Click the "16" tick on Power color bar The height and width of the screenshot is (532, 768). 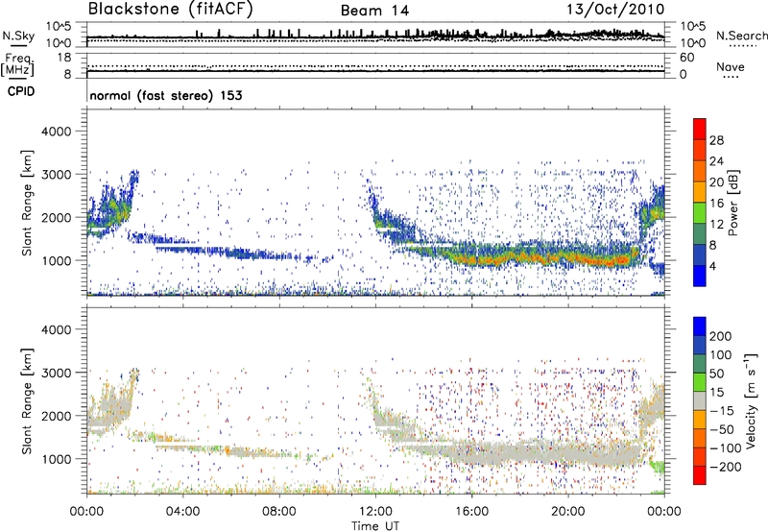716,203
